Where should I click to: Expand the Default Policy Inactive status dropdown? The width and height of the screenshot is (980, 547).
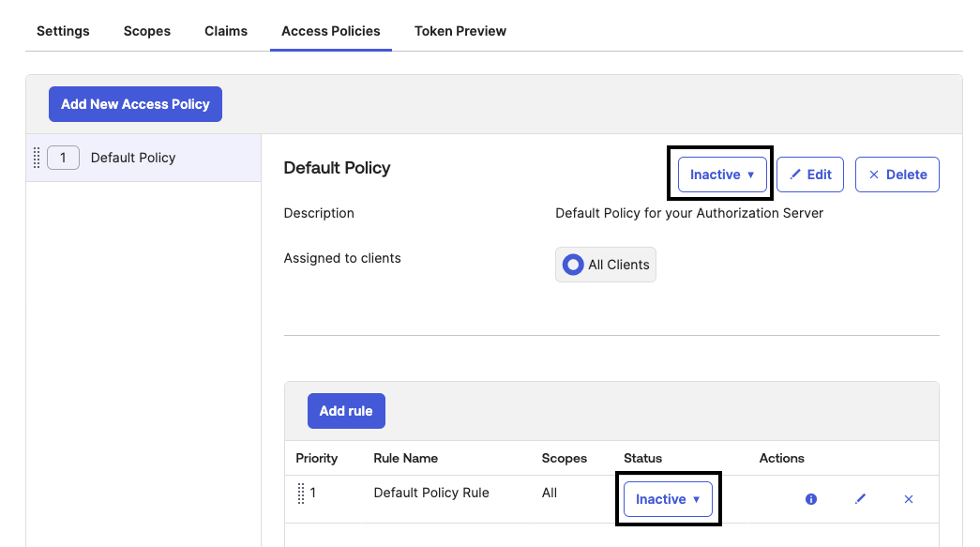click(721, 175)
